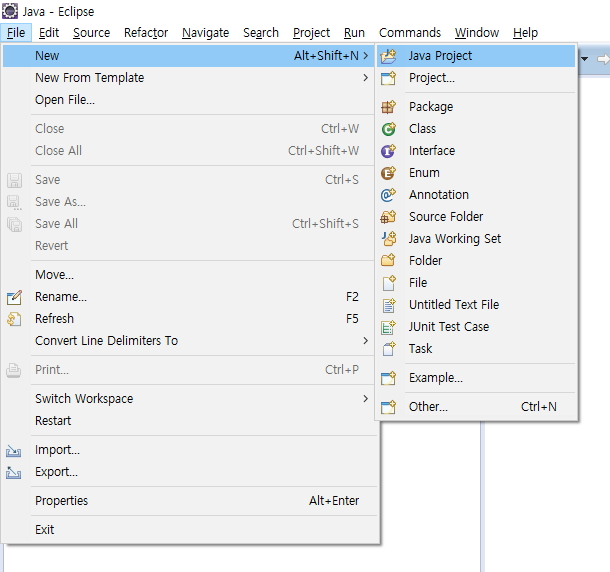Open the toolbar dropdown arrow beside submenu
610x572 pixels.
pyautogui.click(x=584, y=59)
